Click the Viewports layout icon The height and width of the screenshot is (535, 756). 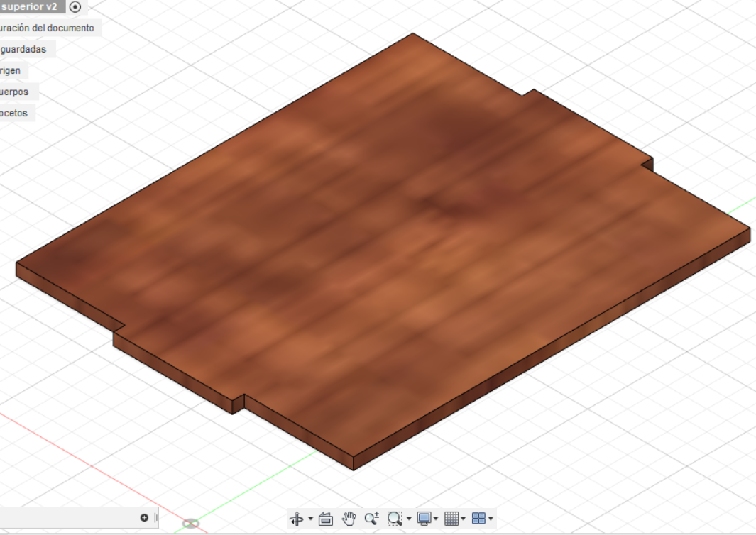[x=478, y=519]
